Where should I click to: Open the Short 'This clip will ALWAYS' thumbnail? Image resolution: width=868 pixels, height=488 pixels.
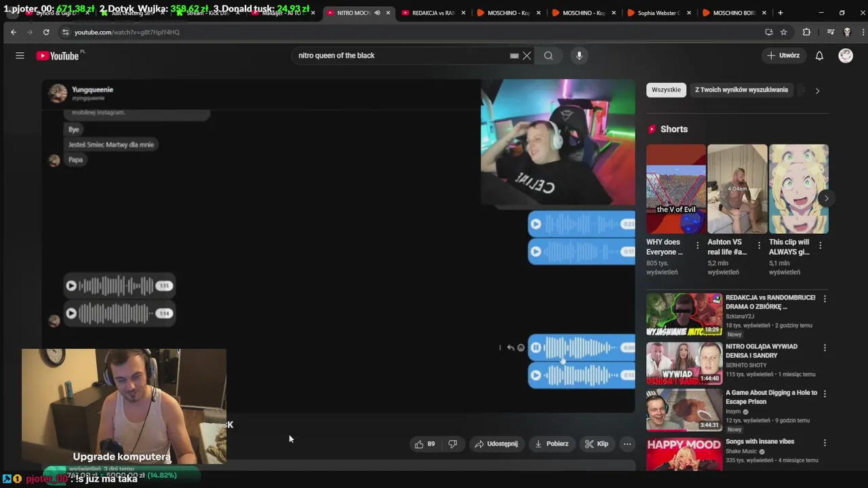point(799,189)
